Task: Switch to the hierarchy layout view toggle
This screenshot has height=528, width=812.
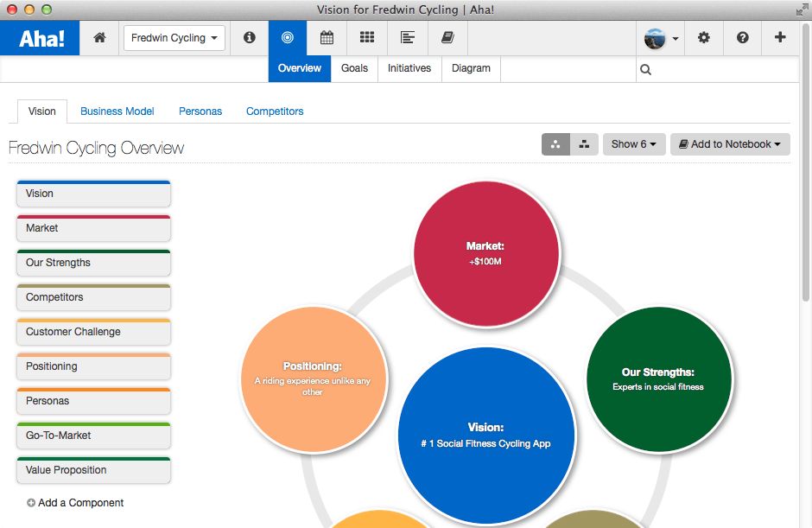Action: point(583,144)
